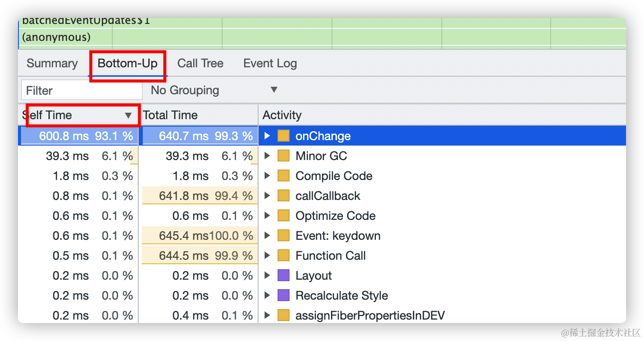The width and height of the screenshot is (644, 341).
Task: Click the purple icon beside Layout
Action: [x=284, y=276]
